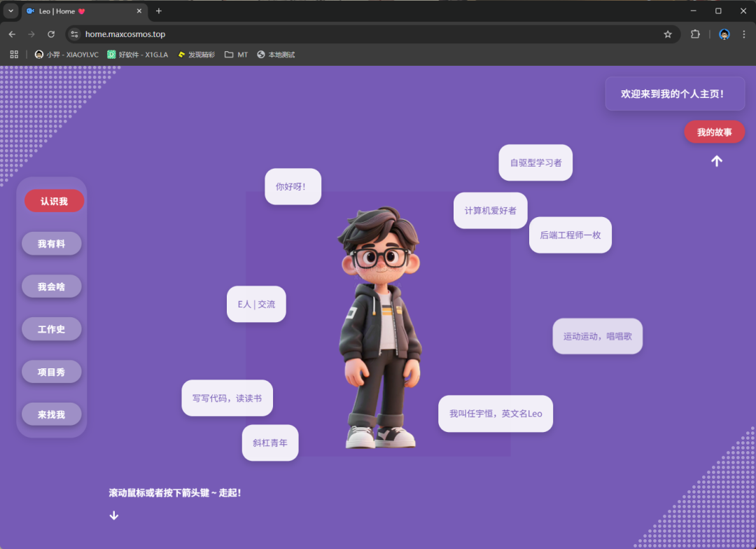Open 来找我 contact section
The height and width of the screenshot is (549, 756).
[52, 415]
